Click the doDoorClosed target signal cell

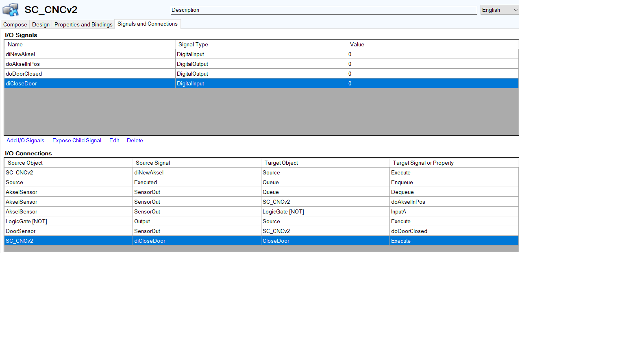tap(454, 231)
